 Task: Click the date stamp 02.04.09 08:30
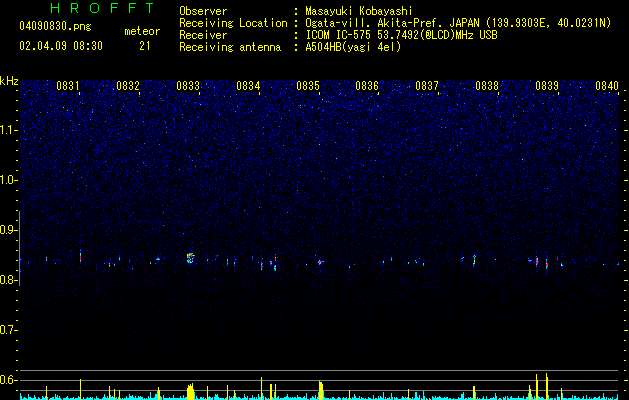(x=61, y=46)
